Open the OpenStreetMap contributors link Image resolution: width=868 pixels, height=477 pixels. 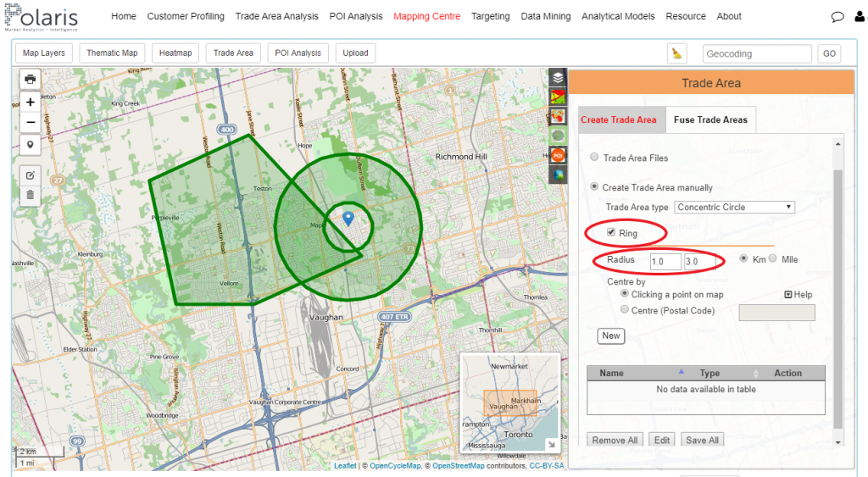(x=459, y=466)
